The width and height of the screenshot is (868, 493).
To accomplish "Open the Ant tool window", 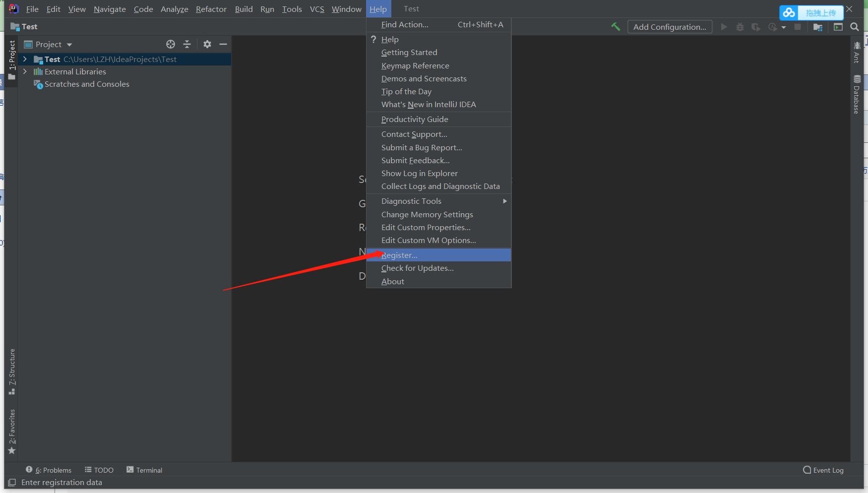I will [857, 52].
